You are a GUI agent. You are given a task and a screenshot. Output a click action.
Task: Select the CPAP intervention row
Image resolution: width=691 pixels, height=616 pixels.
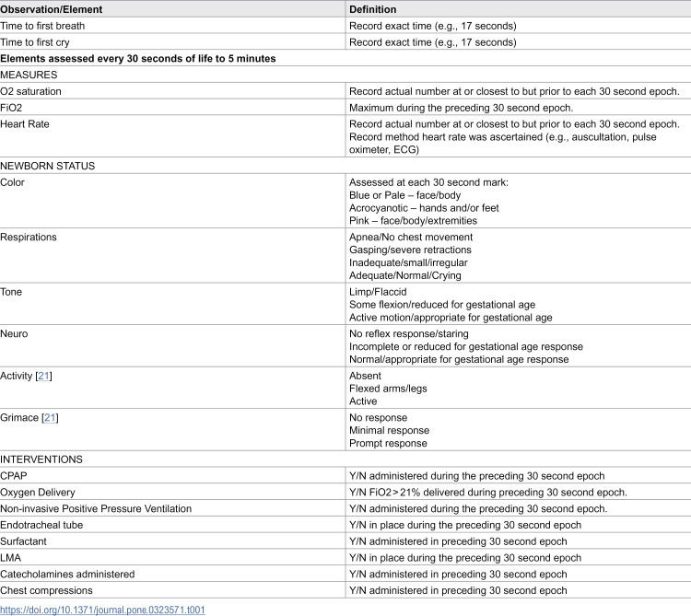click(345, 475)
